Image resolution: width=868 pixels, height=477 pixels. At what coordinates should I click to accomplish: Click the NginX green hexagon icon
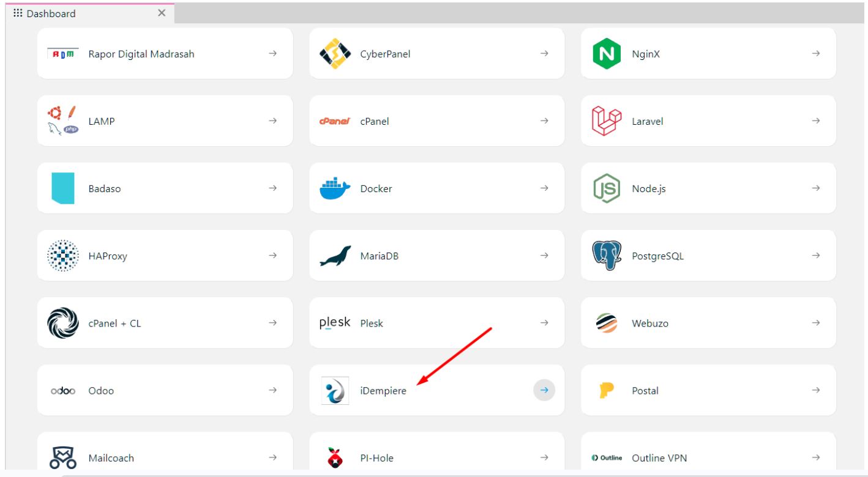point(607,53)
